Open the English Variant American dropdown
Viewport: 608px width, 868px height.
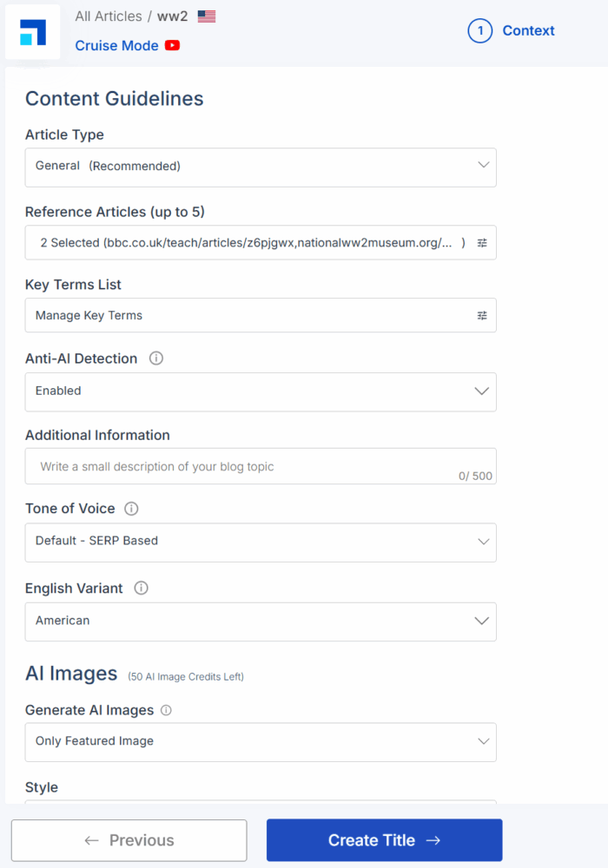260,621
